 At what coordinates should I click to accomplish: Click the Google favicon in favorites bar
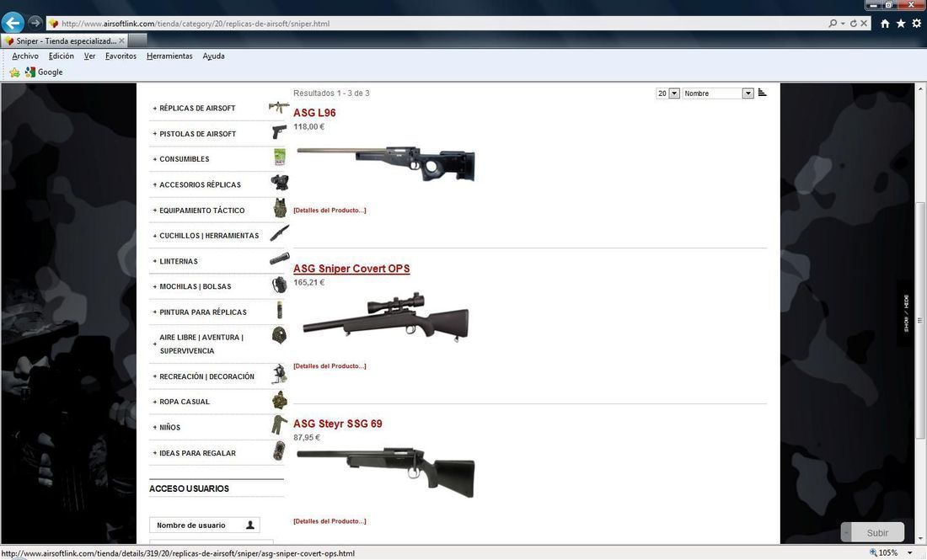pyautogui.click(x=30, y=72)
